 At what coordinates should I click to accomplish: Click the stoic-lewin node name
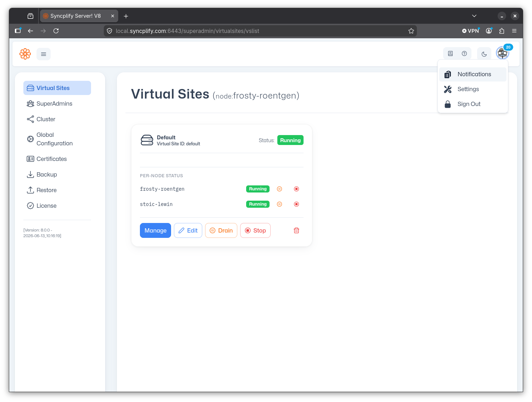click(x=156, y=204)
